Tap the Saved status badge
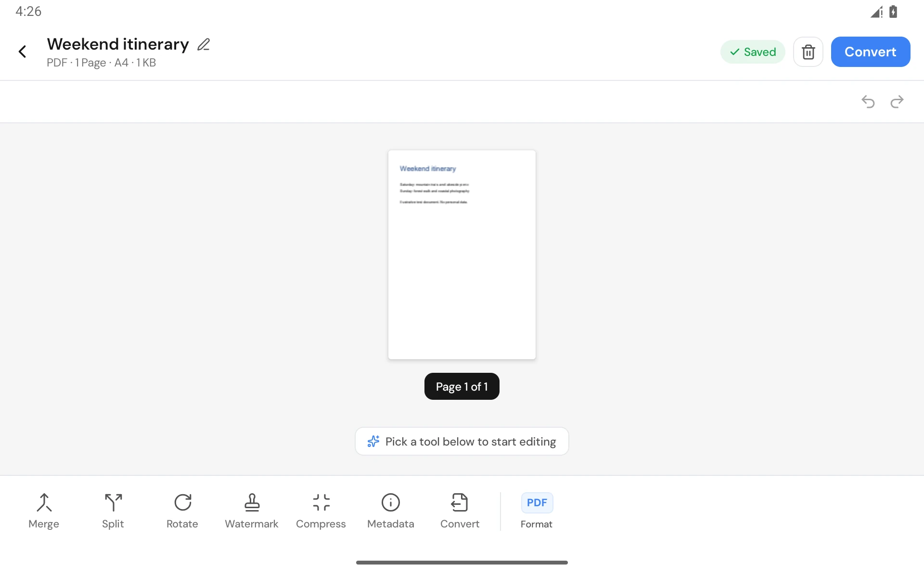The width and height of the screenshot is (924, 578). tap(753, 52)
